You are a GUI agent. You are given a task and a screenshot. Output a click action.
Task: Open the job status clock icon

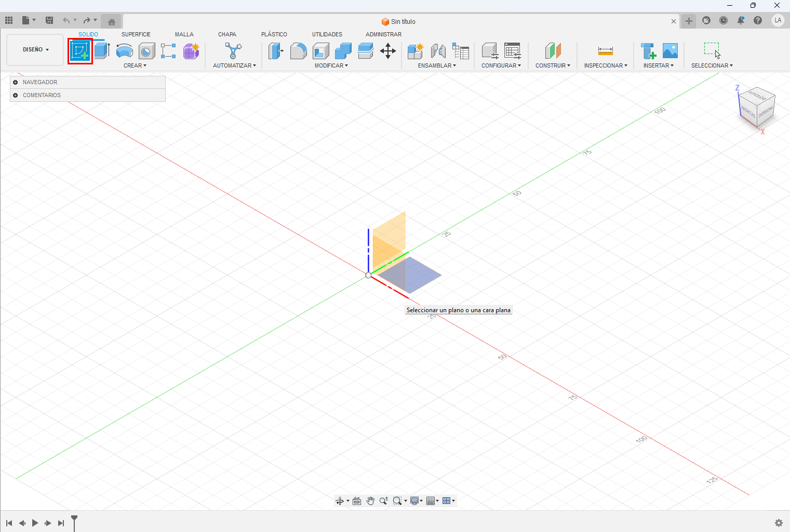pyautogui.click(x=724, y=20)
